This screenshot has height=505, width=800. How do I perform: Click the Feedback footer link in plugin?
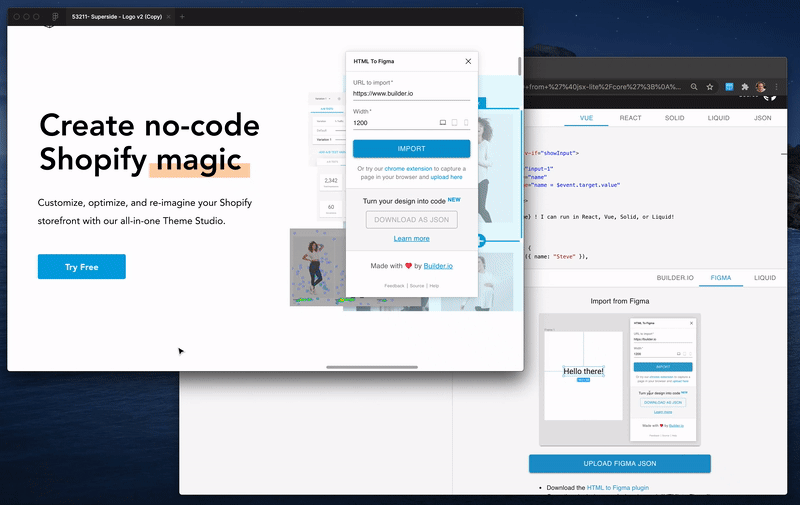394,286
